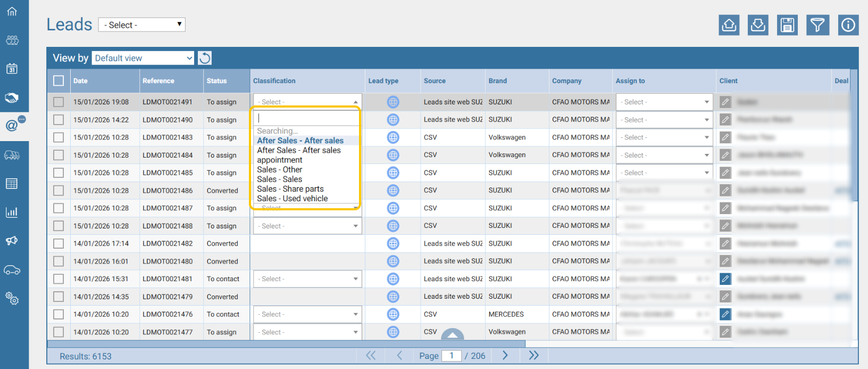Select After Sales - After sales appointment option
The image size is (868, 369).
click(x=306, y=155)
